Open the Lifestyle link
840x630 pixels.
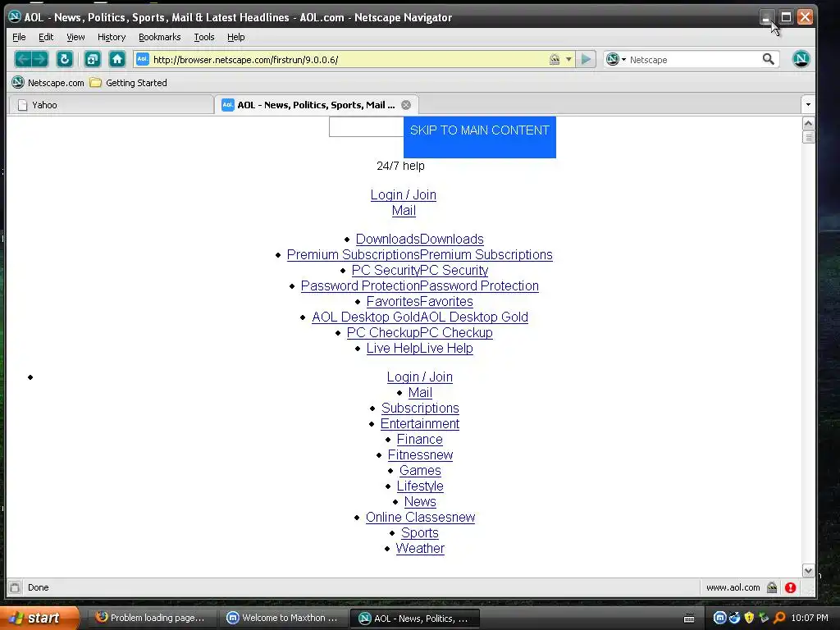click(420, 486)
